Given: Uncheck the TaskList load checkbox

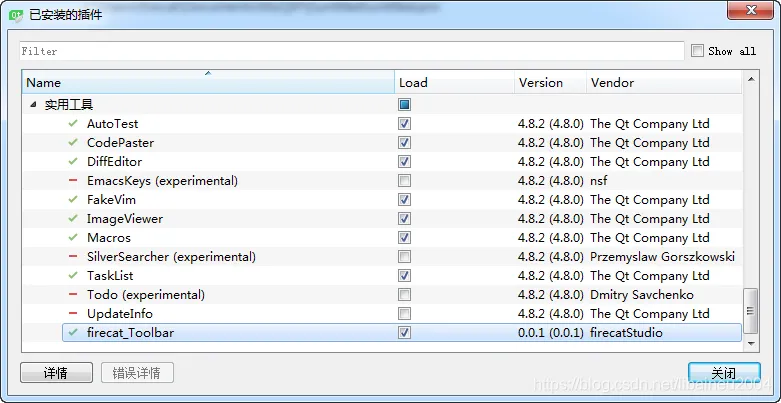Looking at the screenshot, I should coord(404,275).
